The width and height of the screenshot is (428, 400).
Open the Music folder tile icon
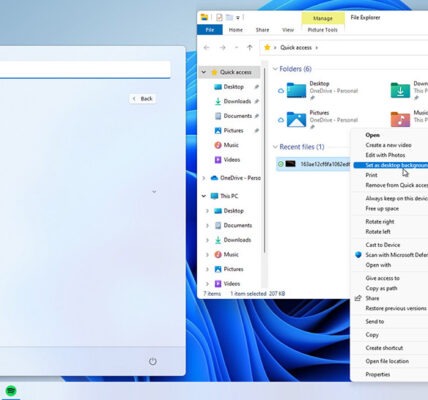tap(400, 119)
